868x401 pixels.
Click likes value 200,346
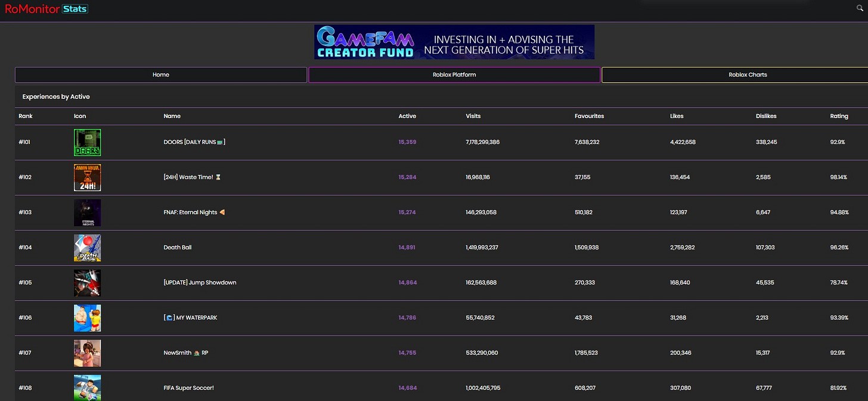(x=681, y=353)
